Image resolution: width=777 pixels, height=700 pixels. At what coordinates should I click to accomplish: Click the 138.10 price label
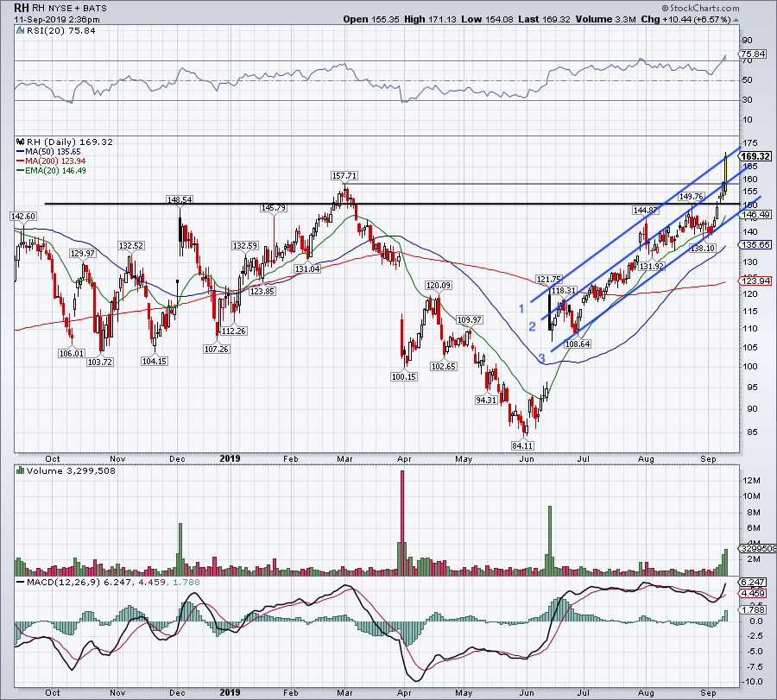(x=703, y=248)
